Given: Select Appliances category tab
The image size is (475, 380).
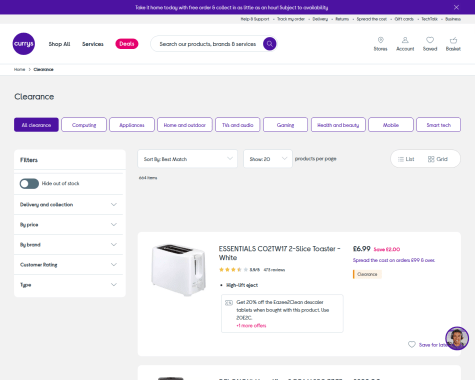Looking at the screenshot, I should pos(132,125).
